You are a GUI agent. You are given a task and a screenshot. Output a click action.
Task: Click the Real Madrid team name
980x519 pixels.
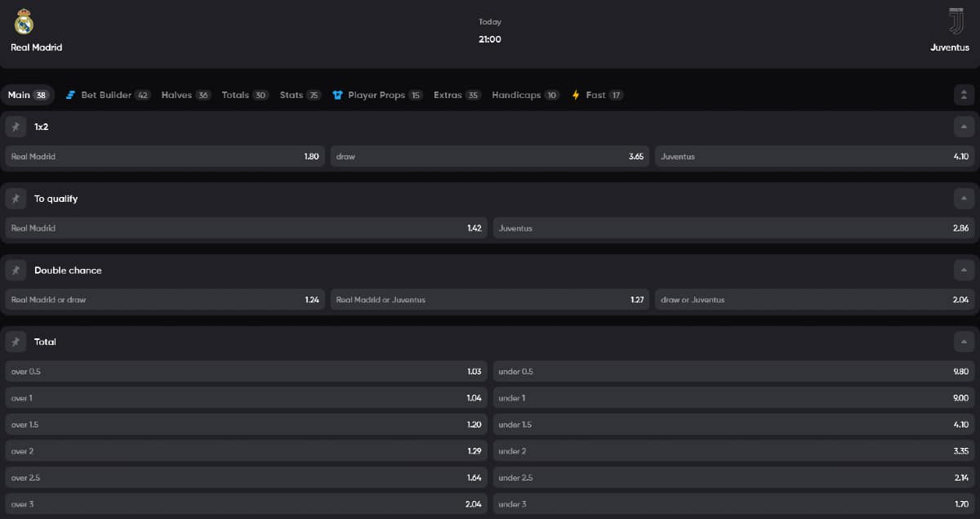(36, 47)
